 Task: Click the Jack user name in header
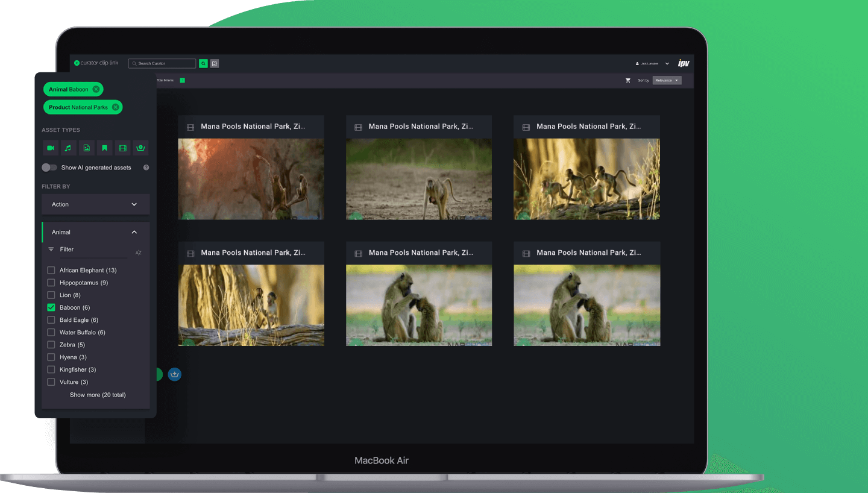[x=649, y=63]
